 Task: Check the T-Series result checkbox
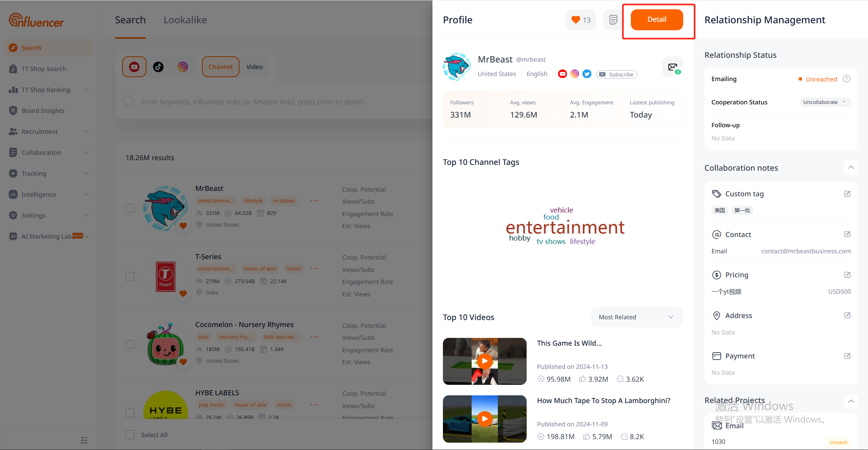[x=130, y=276]
